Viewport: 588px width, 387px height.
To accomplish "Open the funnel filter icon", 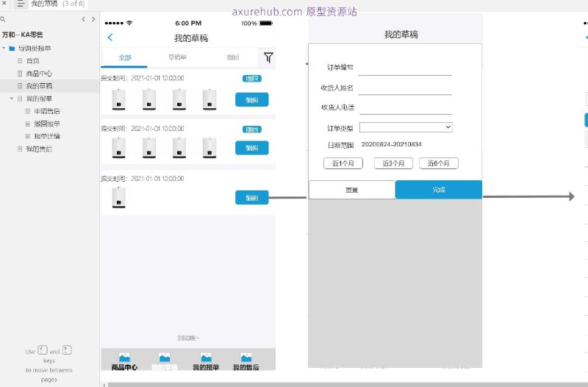I will click(x=268, y=57).
